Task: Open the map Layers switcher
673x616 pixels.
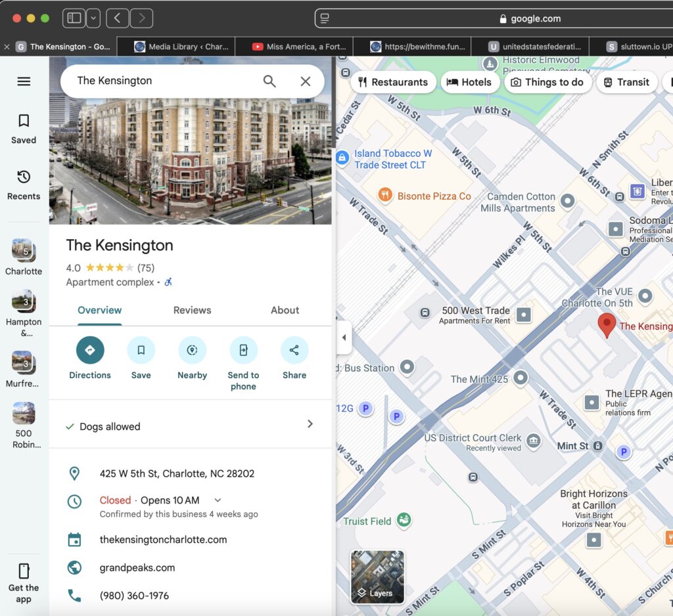Action: click(377, 577)
